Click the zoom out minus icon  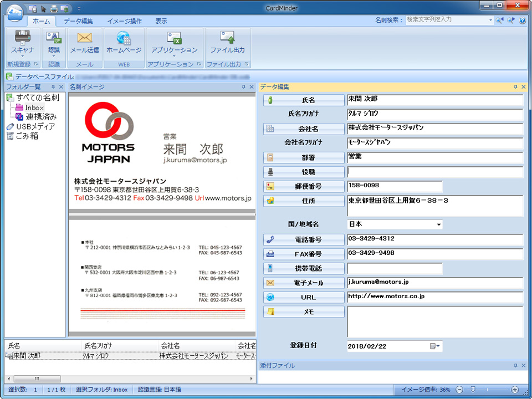pyautogui.click(x=459, y=390)
